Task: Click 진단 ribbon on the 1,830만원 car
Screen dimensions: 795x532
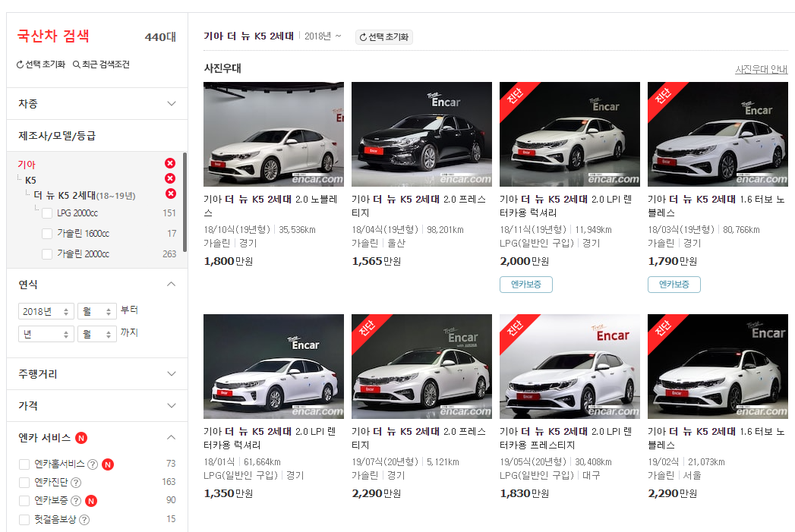Action: (x=515, y=329)
